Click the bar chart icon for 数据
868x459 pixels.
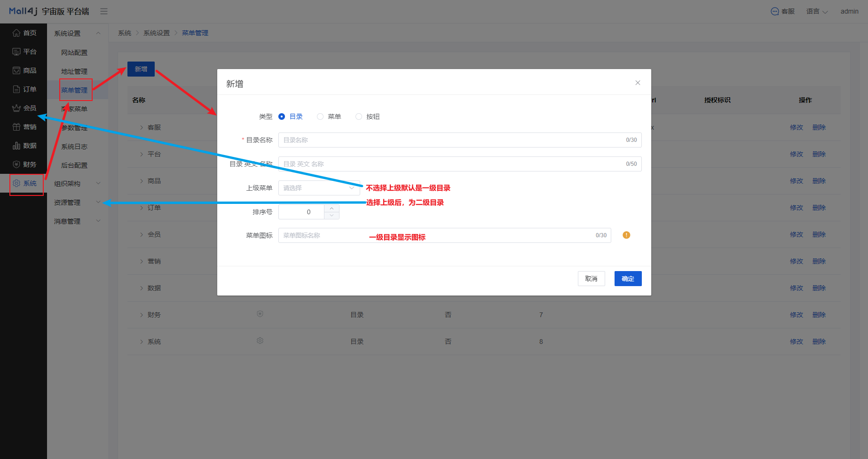point(16,146)
